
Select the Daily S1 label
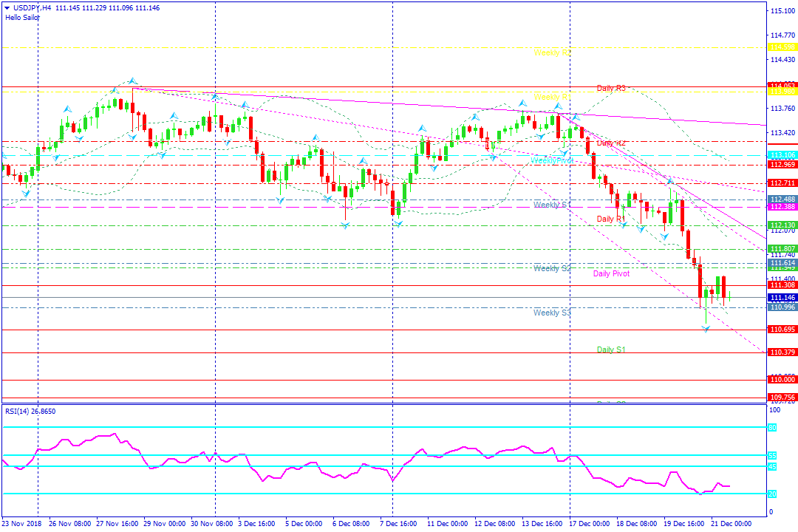(x=611, y=349)
